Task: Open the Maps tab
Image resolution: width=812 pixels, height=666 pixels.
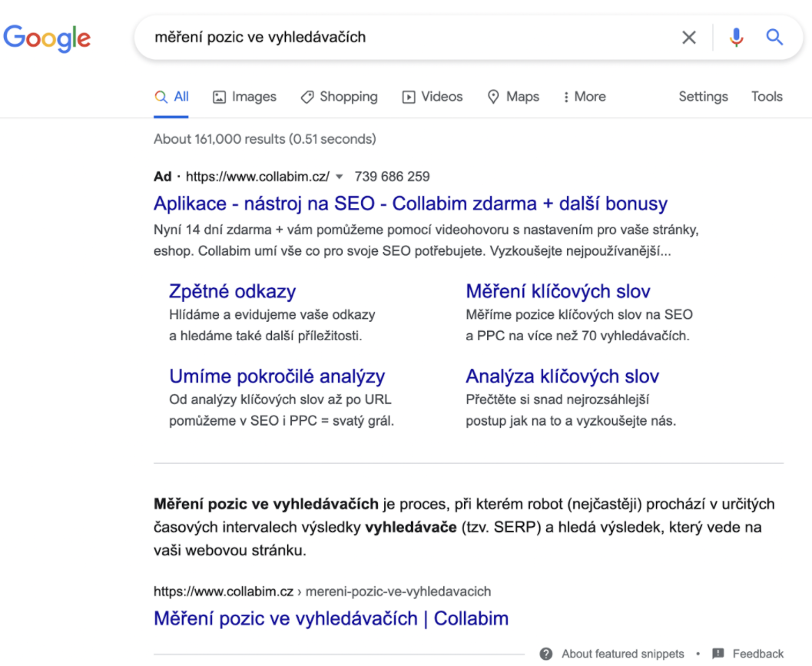Action: (513, 97)
